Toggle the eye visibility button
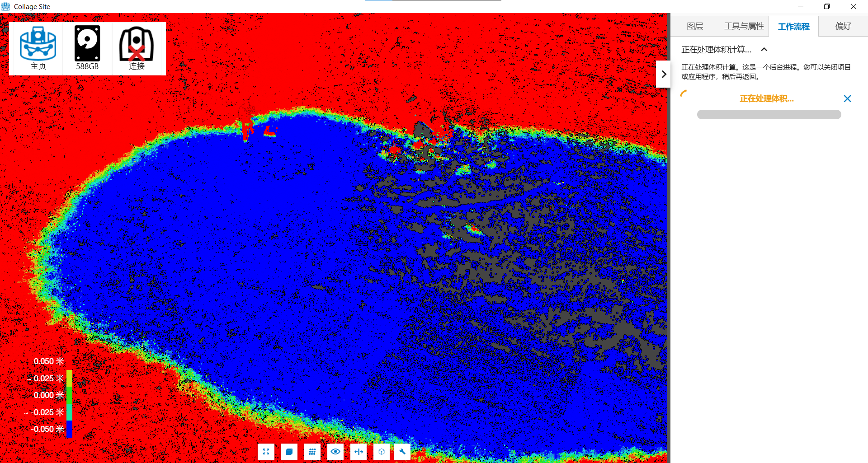Image resolution: width=868 pixels, height=463 pixels. tap(335, 451)
